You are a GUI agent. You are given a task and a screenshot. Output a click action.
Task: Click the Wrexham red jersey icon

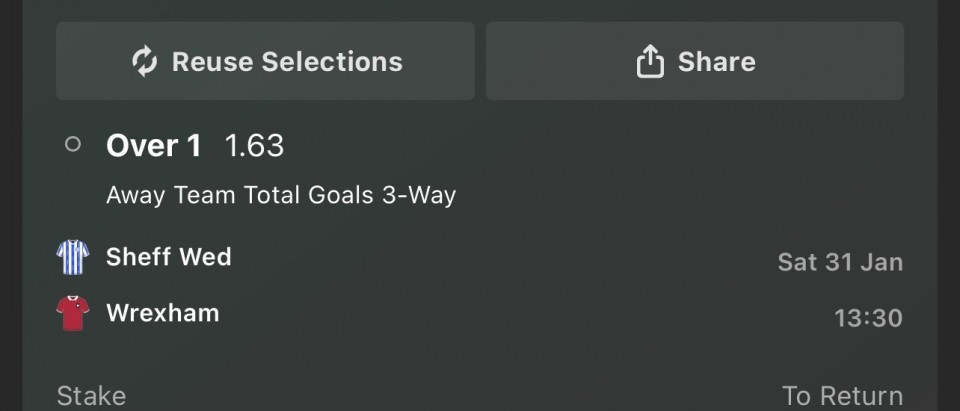tap(73, 313)
